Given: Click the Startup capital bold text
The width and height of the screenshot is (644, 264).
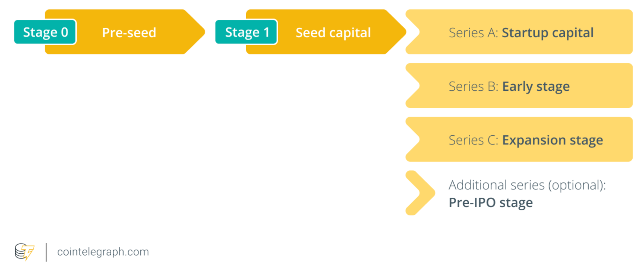Looking at the screenshot, I should [x=547, y=33].
